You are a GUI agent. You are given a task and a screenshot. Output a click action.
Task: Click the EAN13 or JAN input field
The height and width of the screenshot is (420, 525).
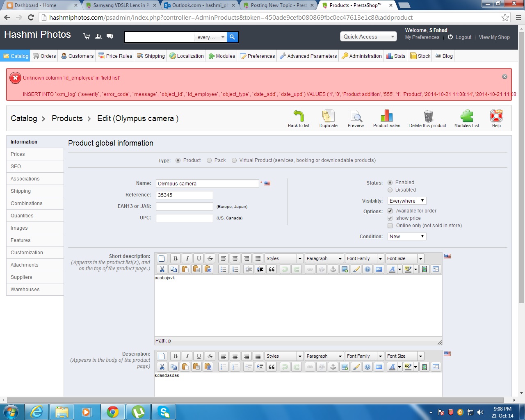184,207
